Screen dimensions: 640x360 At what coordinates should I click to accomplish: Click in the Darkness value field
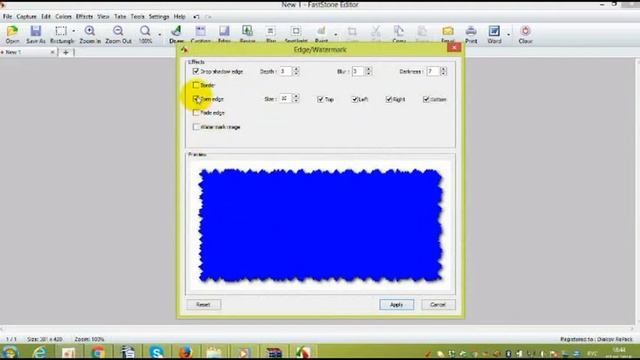[x=433, y=71]
